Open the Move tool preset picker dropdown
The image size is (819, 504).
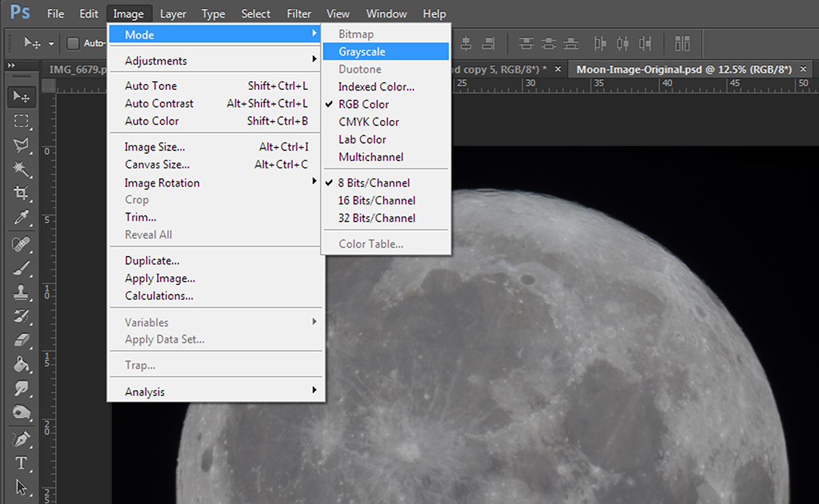pos(51,44)
